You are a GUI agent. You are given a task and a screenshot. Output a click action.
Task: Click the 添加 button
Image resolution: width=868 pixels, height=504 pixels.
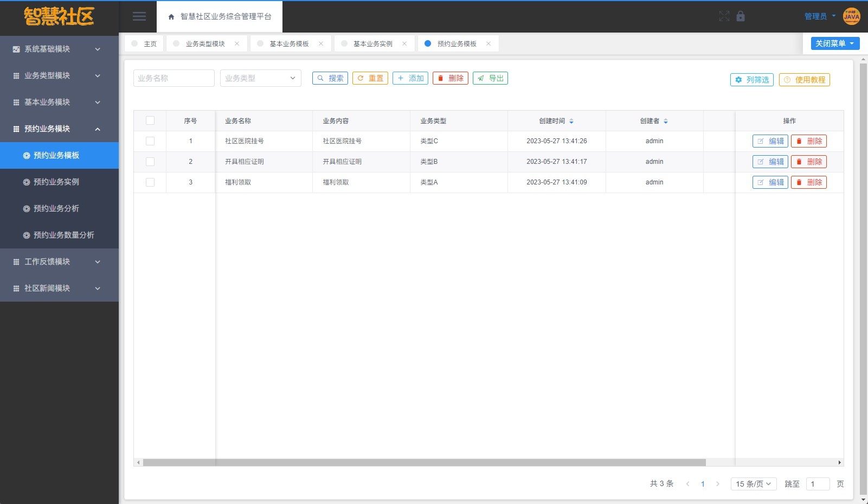[x=410, y=78]
